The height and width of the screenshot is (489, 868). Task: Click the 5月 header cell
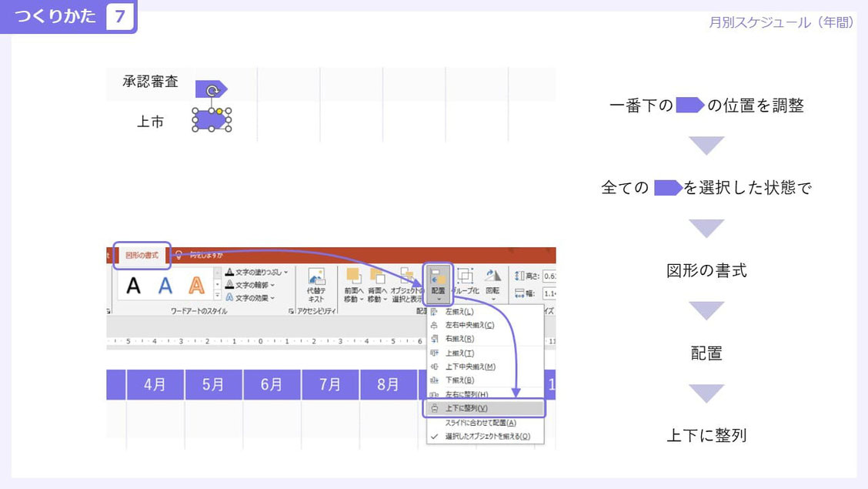[x=213, y=384]
